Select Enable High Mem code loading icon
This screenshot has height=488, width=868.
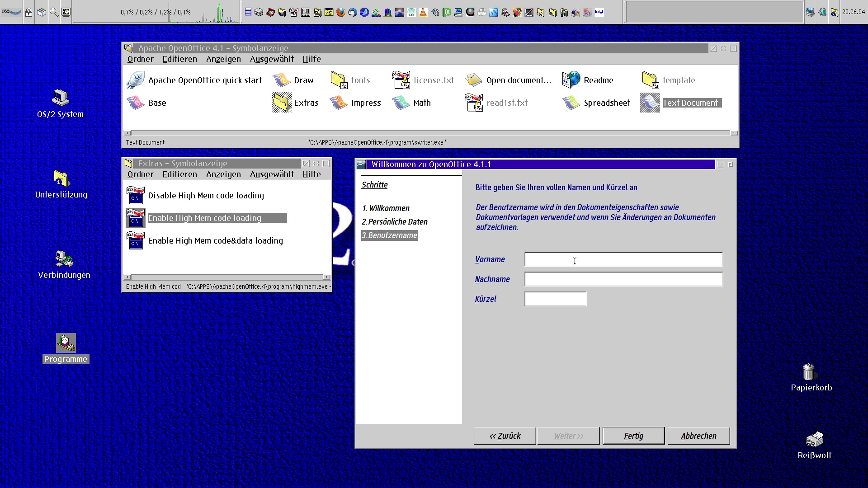135,218
